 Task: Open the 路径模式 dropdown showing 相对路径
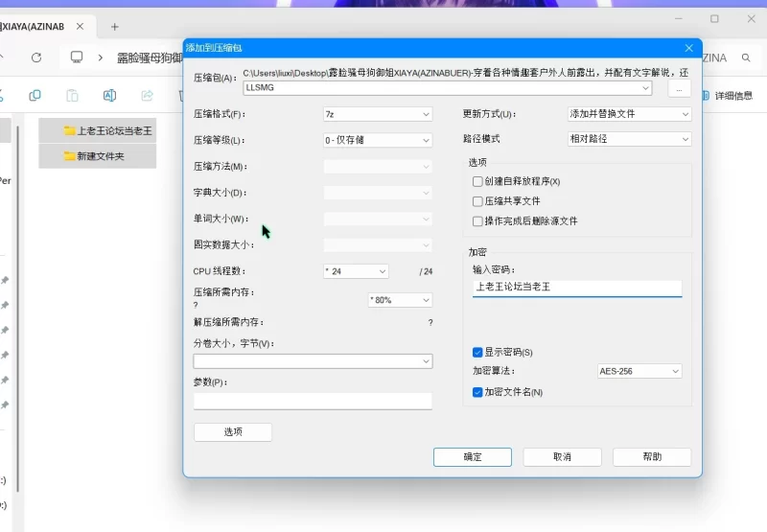629,139
